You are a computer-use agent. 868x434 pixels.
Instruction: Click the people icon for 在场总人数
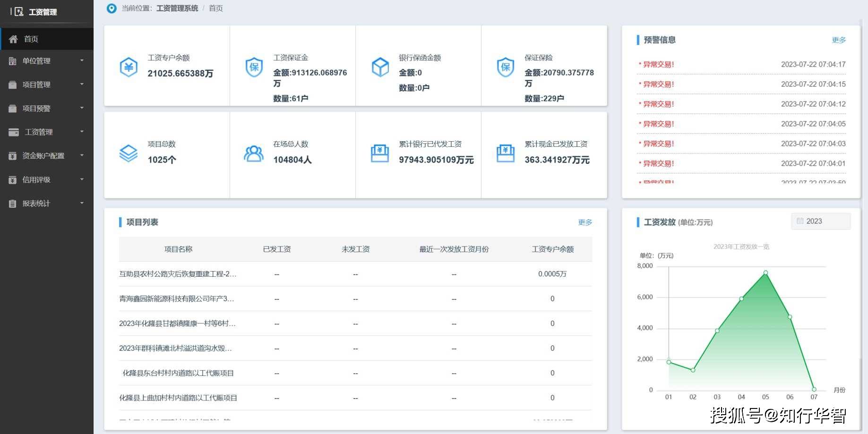(x=254, y=153)
